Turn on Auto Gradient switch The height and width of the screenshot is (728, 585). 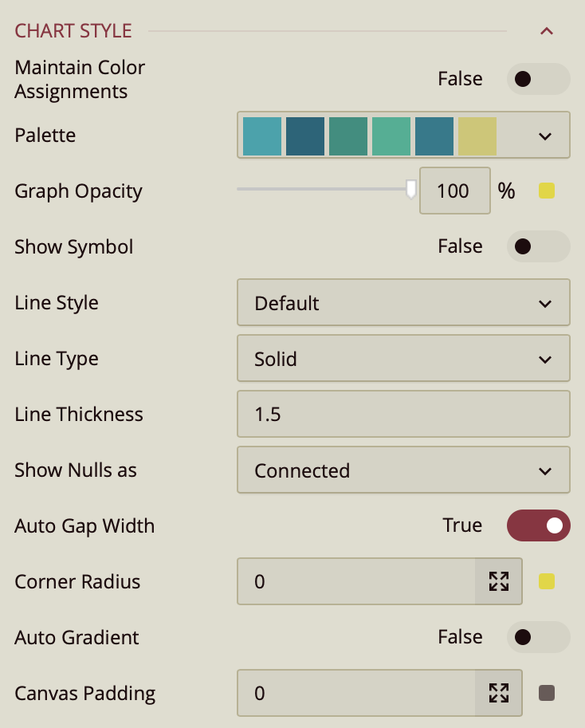click(538, 637)
